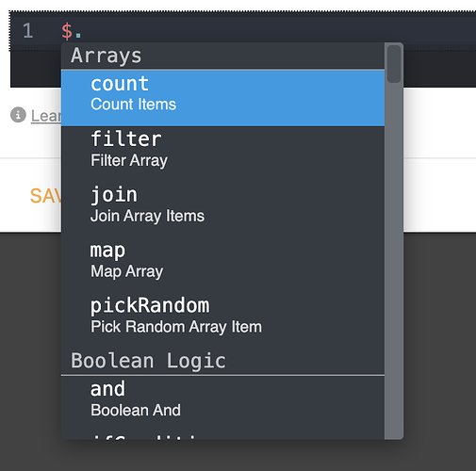Select the and Boolean And suggestion

[x=222, y=403]
